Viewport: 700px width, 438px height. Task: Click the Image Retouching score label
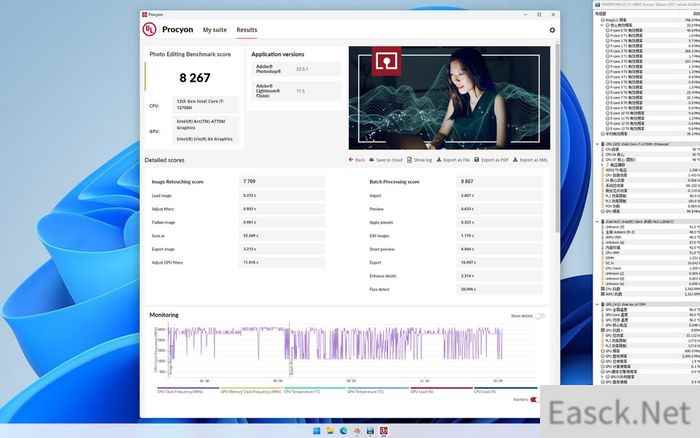pos(178,182)
